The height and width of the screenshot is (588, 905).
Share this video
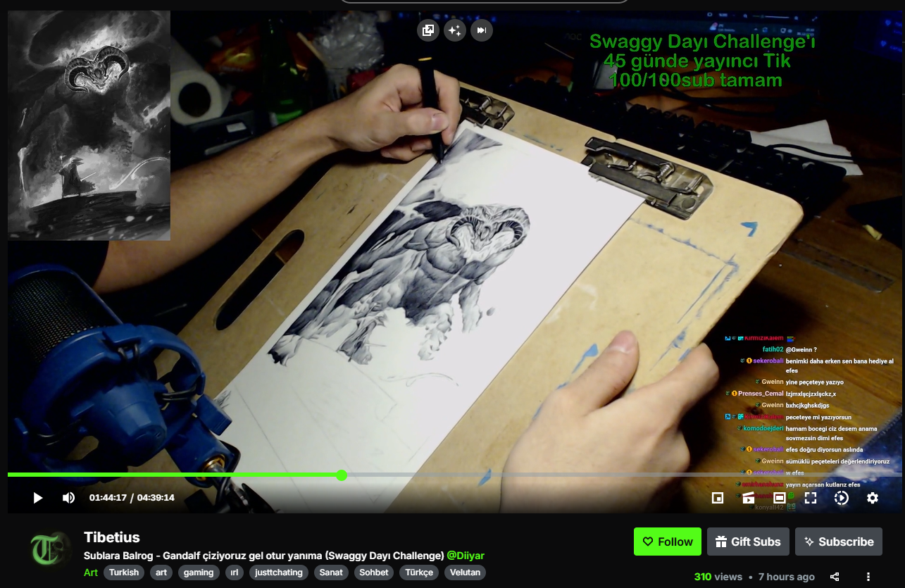pos(835,577)
